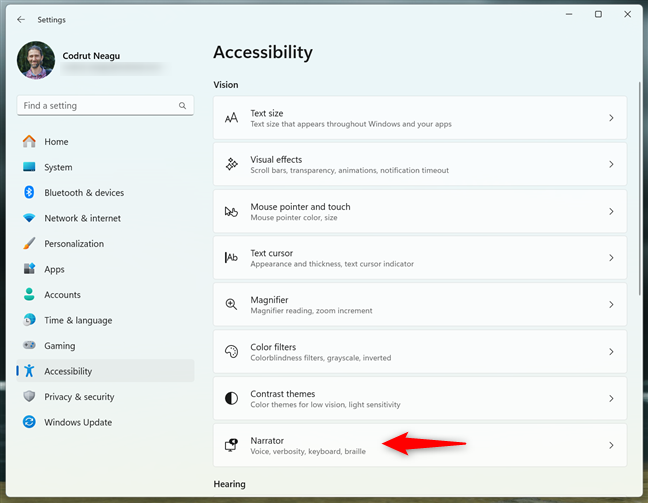Select Personalization label

(x=74, y=244)
